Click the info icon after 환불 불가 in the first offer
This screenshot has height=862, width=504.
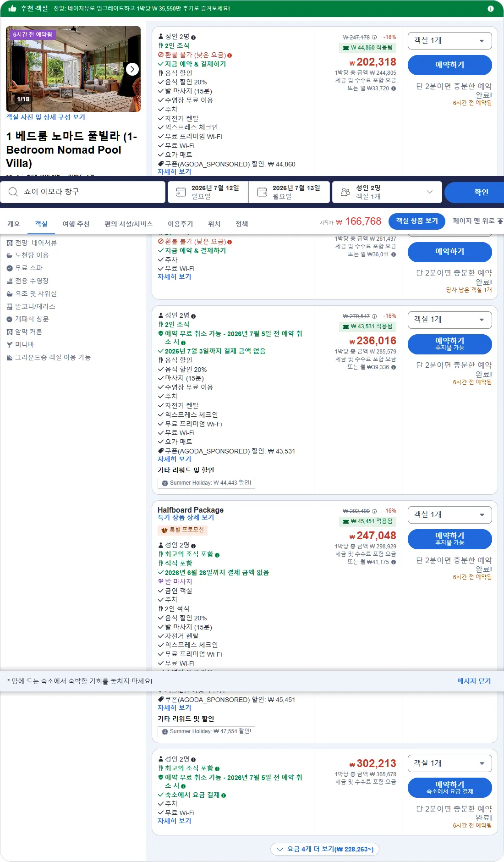pyautogui.click(x=230, y=55)
